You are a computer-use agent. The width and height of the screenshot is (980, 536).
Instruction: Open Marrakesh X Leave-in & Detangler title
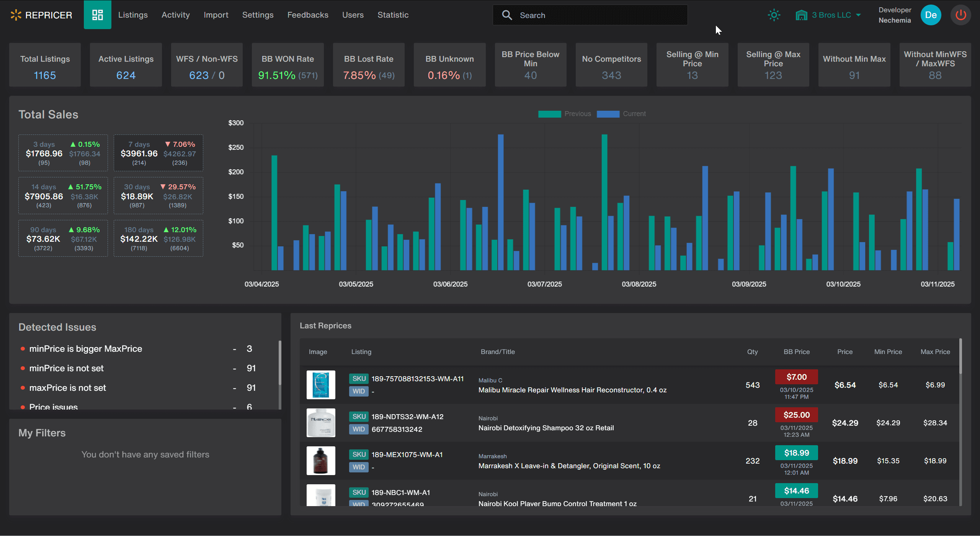(569, 466)
